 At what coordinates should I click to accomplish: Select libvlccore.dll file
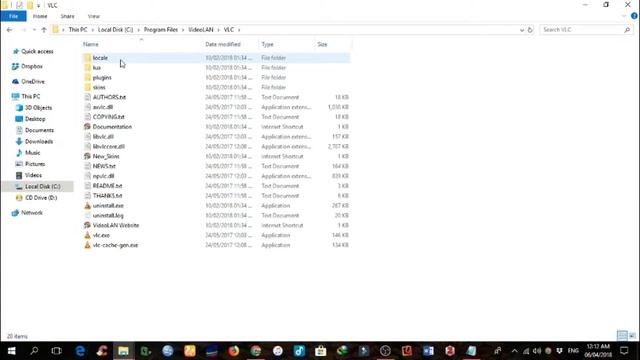coord(109,146)
